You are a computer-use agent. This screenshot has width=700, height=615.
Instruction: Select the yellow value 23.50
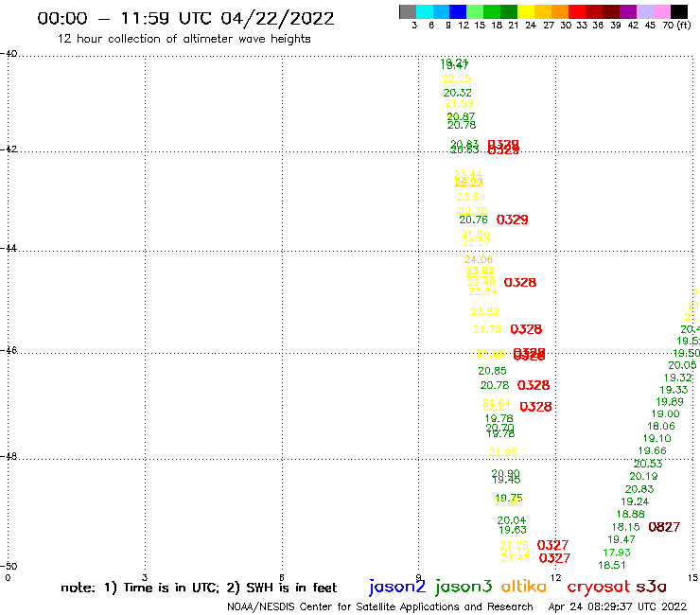tap(470, 198)
